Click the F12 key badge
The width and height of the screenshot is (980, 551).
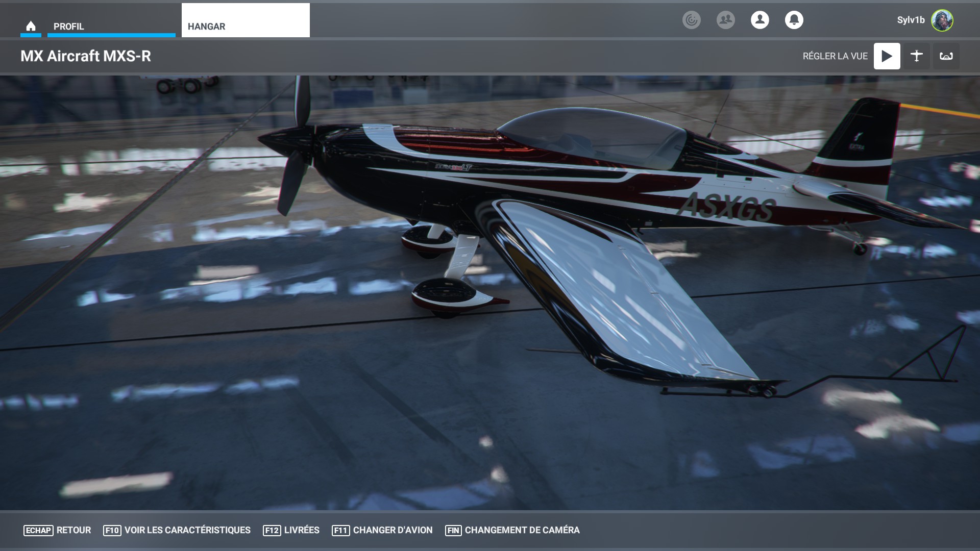click(272, 531)
